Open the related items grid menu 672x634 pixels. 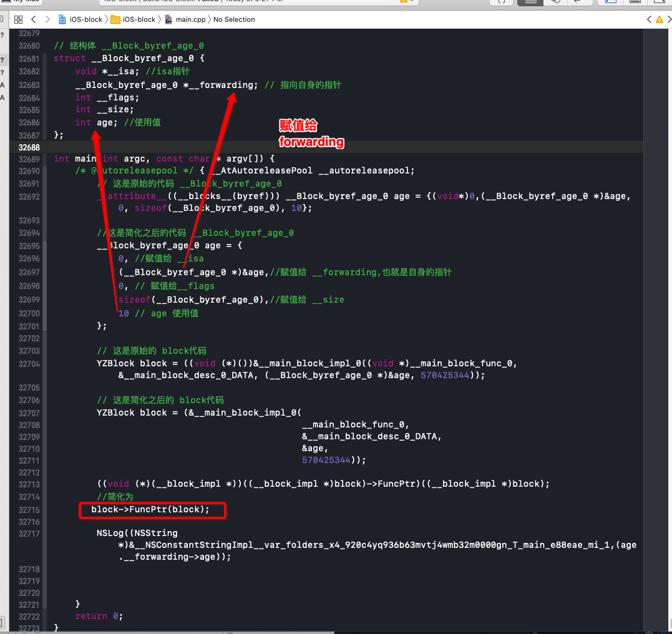tap(19, 19)
